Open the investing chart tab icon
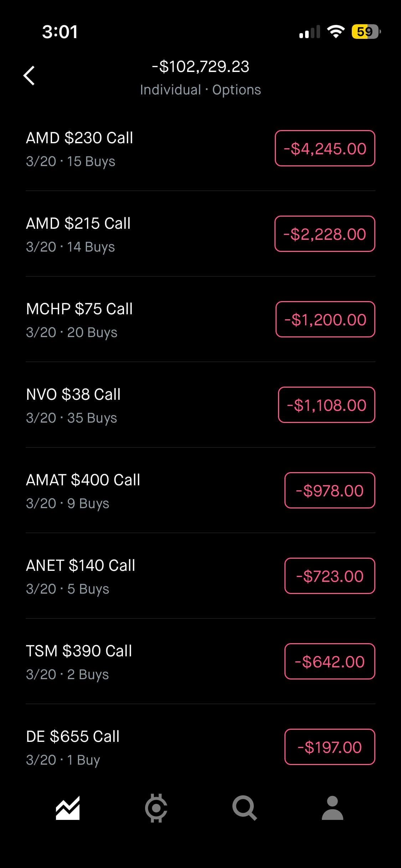Image resolution: width=401 pixels, height=868 pixels. click(68, 808)
